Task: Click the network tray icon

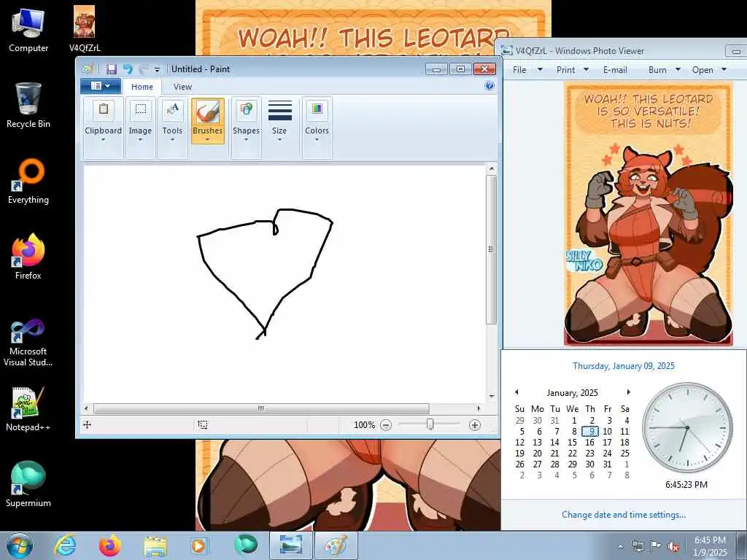Action: pyautogui.click(x=638, y=546)
